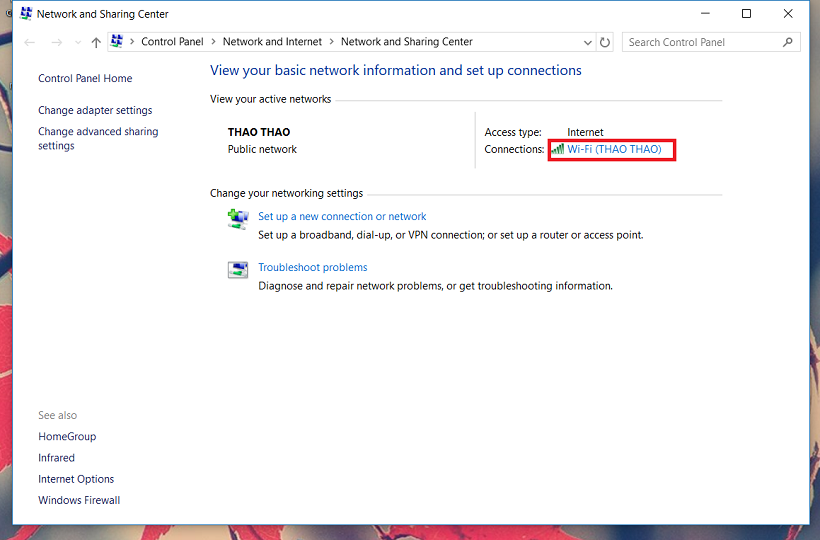This screenshot has width=820, height=540.
Task: Refresh the Network and Sharing Center page
Action: tap(605, 42)
